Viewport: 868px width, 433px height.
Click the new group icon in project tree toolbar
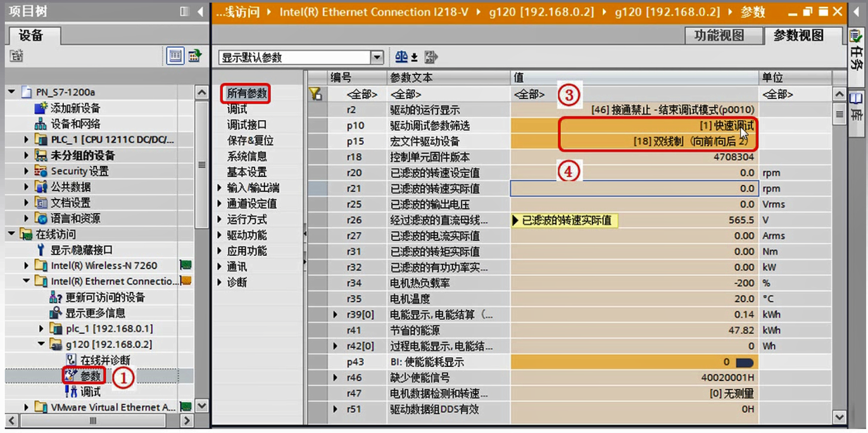click(x=16, y=56)
